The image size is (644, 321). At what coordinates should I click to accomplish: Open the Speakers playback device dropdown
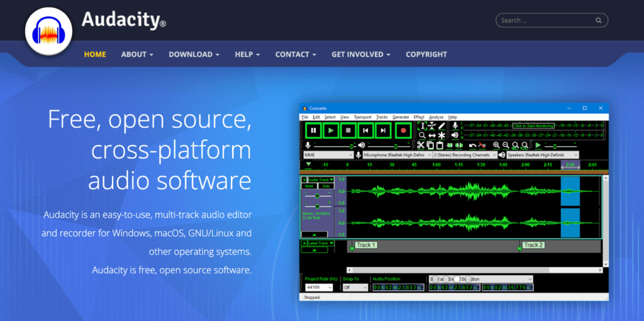(543, 155)
